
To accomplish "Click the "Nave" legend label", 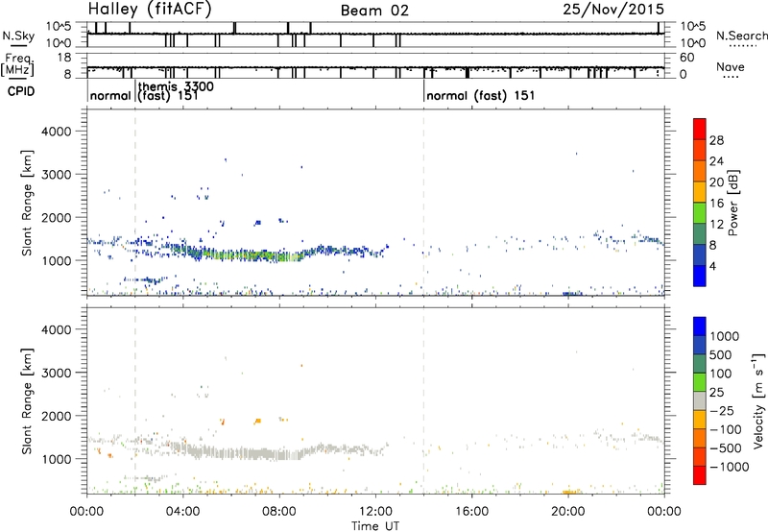I will (x=731, y=67).
